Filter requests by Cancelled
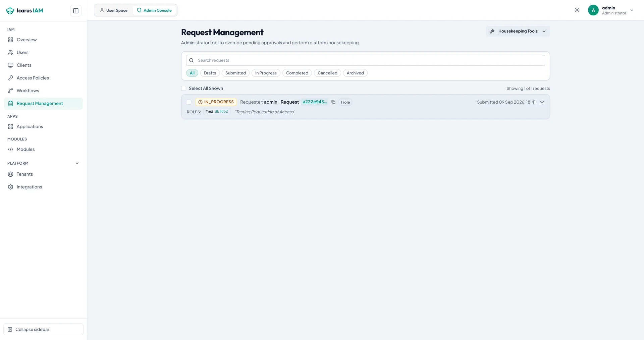Viewport: 644px width, 340px height. click(x=327, y=73)
